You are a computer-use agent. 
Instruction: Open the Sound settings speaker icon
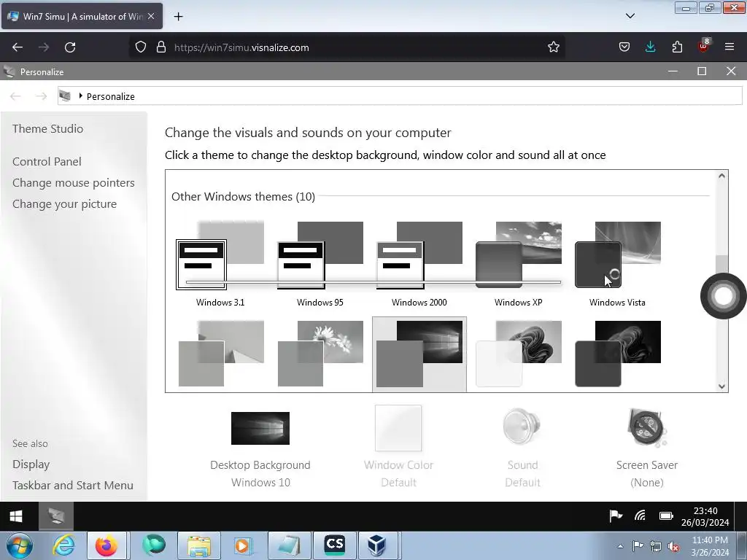point(522,427)
